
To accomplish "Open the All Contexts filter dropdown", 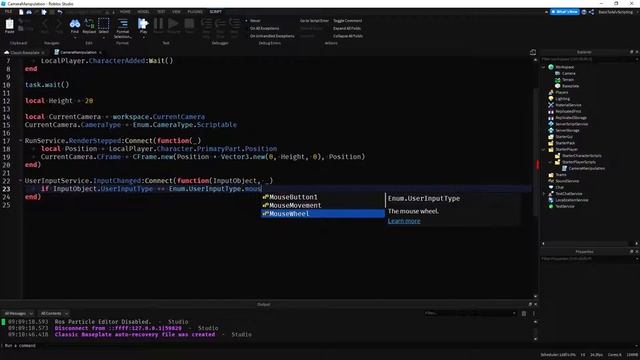I will (x=54, y=313).
